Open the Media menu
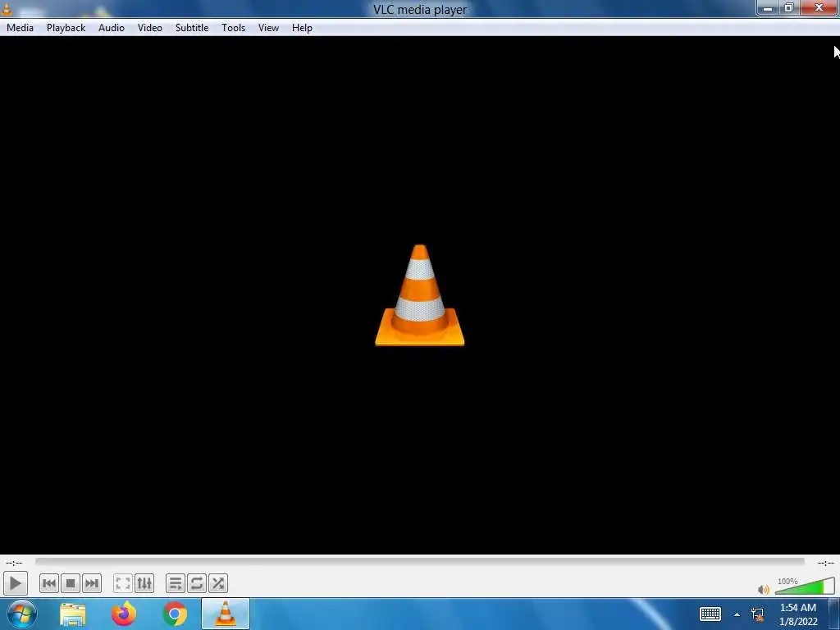This screenshot has height=630, width=840. [20, 28]
